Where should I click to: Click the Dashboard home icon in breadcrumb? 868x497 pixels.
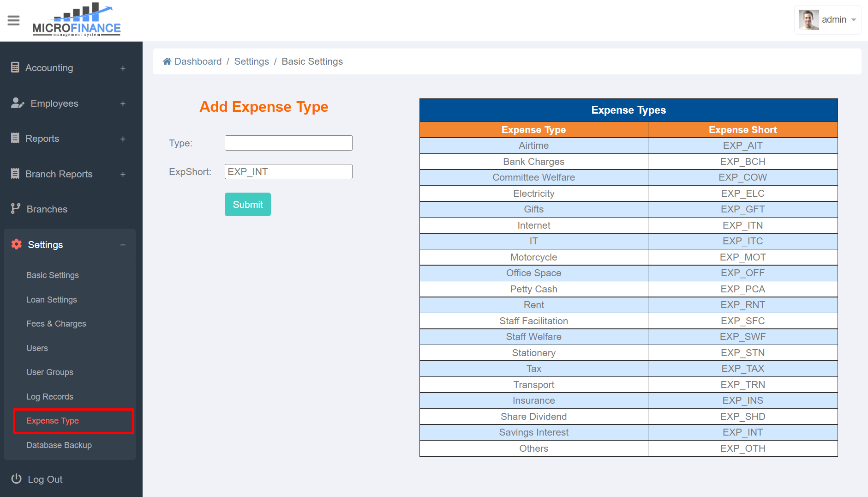(167, 61)
